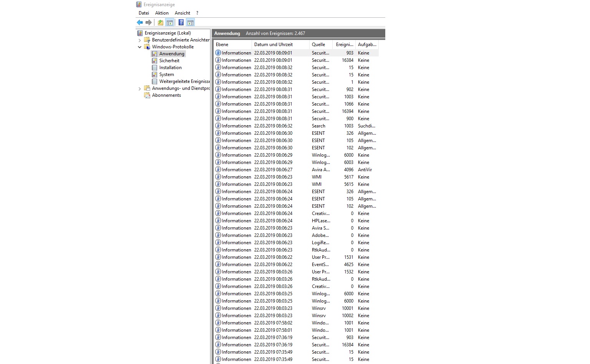Click the Weitergeleitete Ereignisse log icon
The image size is (590, 364).
point(154,81)
